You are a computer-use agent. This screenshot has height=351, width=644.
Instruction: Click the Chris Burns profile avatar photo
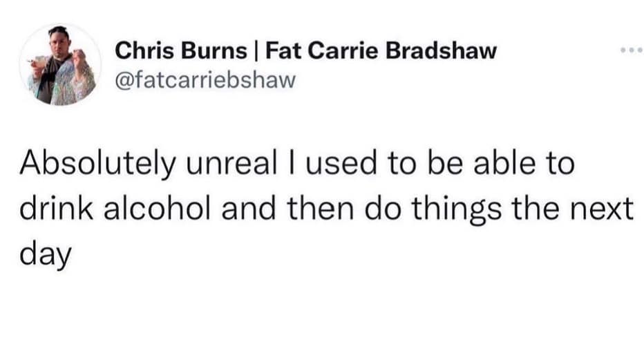tap(61, 64)
